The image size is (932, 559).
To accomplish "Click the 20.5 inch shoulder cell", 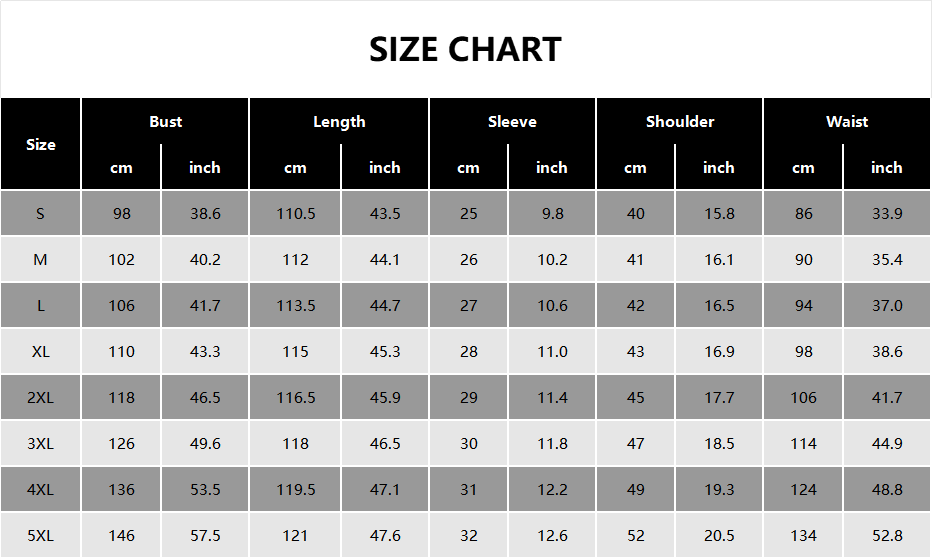I will (719, 535).
